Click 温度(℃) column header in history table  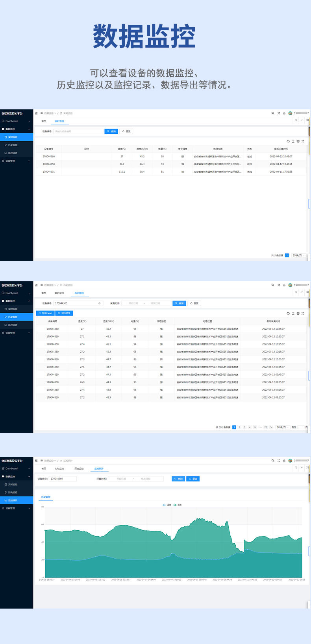coord(82,321)
